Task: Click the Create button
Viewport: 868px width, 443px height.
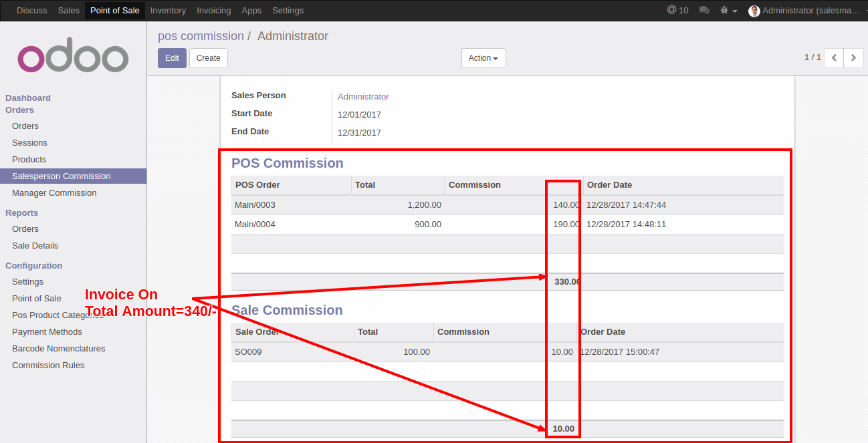Action: click(x=209, y=58)
